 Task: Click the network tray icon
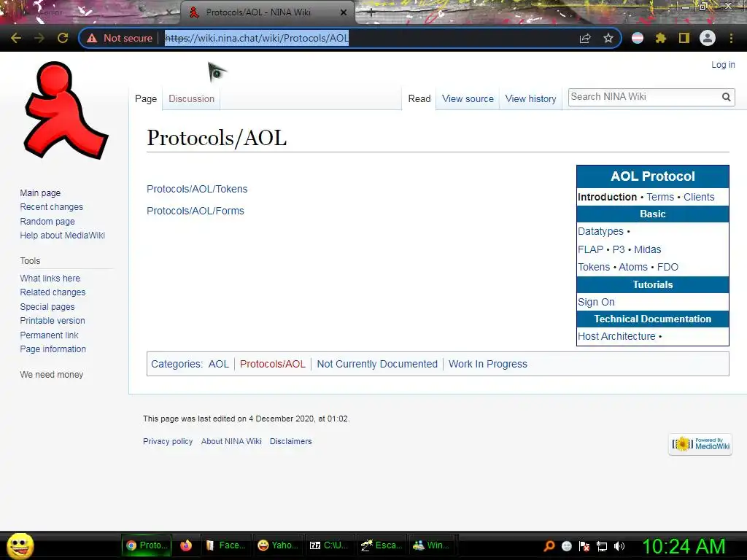coord(602,546)
